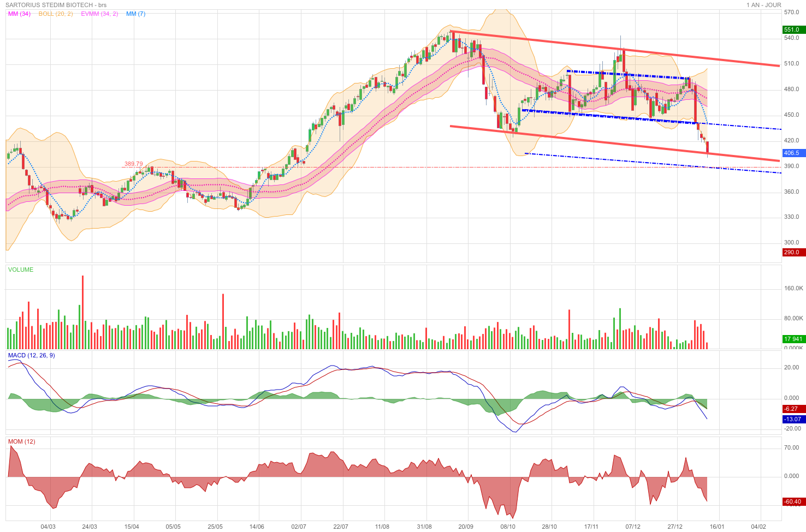Click the 02/07 date on time axis
The image size is (806, 532).
299,527
